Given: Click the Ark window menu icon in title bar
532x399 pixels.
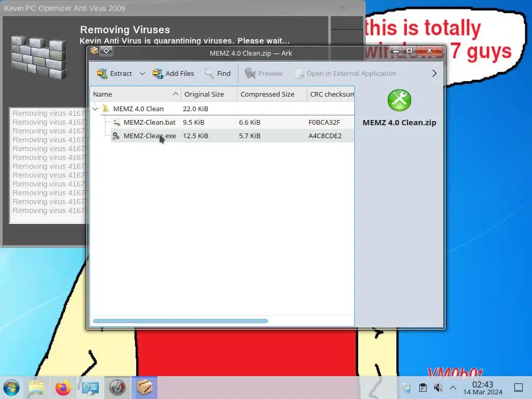Looking at the screenshot, I should [94, 51].
